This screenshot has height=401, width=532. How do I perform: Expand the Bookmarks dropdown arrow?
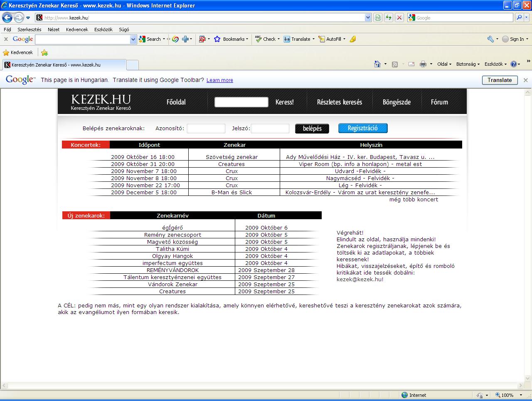pos(247,39)
